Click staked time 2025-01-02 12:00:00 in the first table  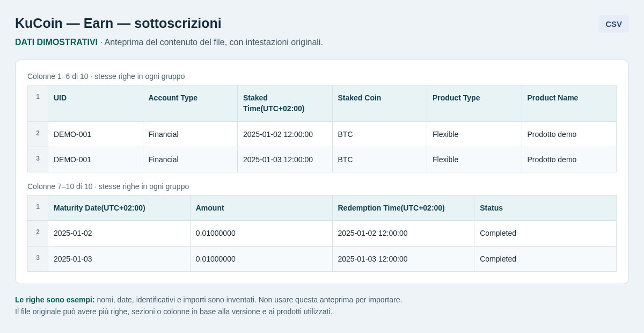pos(285,134)
